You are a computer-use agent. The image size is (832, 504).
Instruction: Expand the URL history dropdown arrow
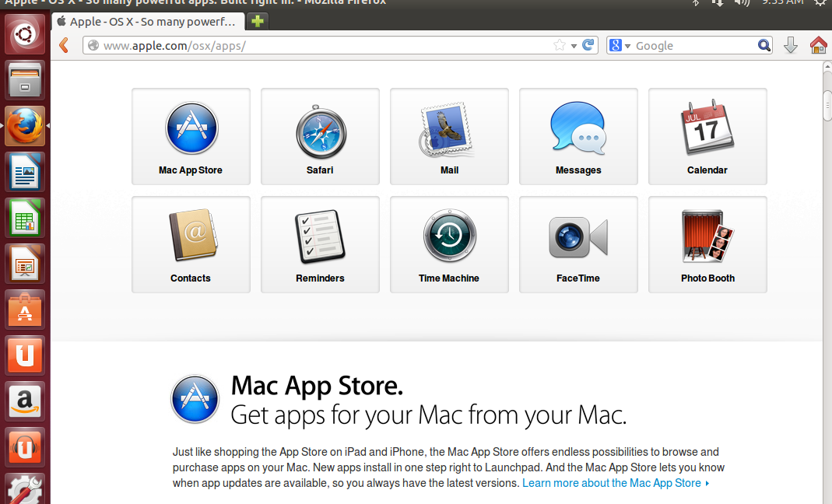[574, 46]
